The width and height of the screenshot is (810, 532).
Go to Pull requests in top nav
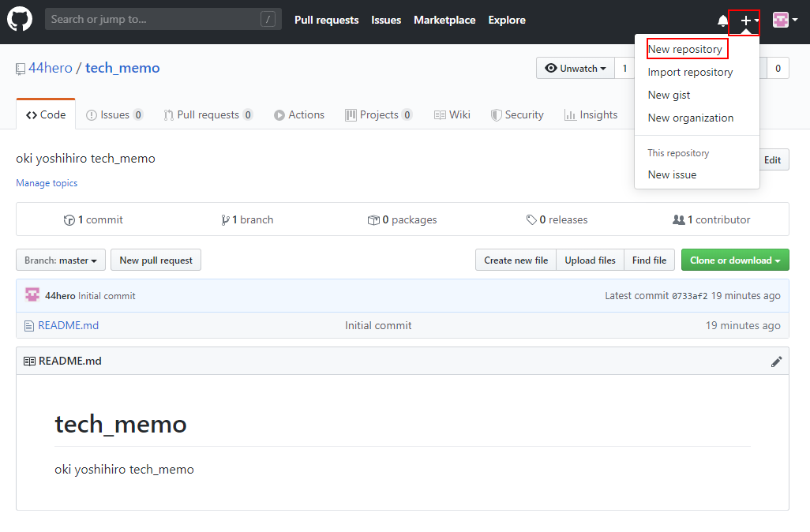tap(327, 21)
